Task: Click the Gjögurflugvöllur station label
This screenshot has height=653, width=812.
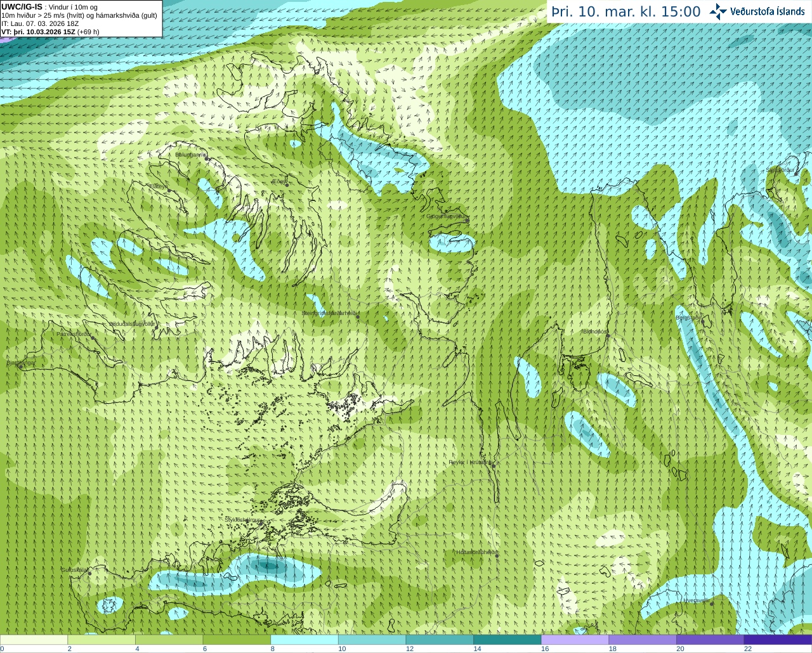Action: pyautogui.click(x=446, y=216)
